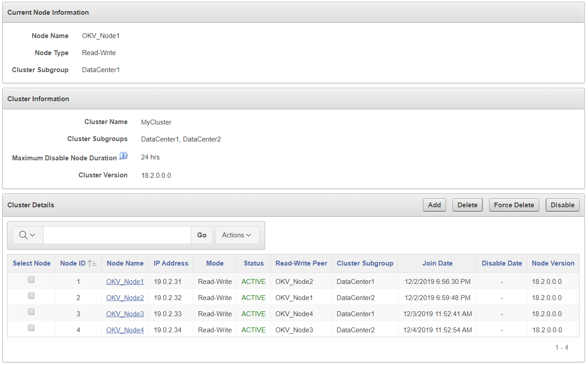Open the OKV_Node1 details link

pyautogui.click(x=125, y=281)
